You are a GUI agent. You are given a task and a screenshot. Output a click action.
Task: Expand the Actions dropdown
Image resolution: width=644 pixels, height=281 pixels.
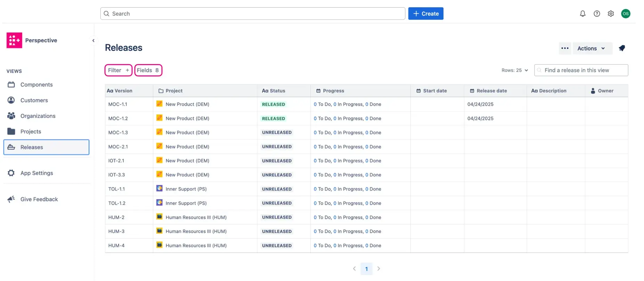coord(591,48)
